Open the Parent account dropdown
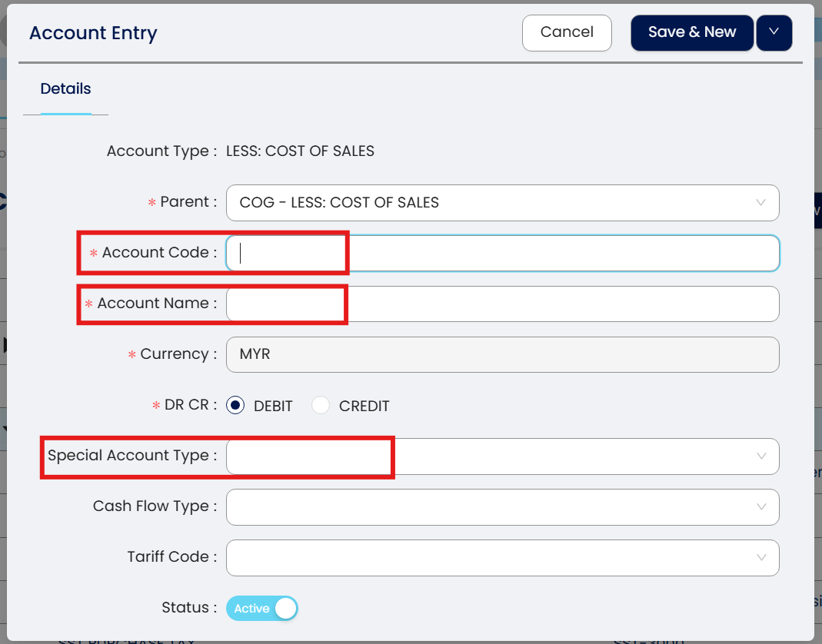Viewport: 822px width, 644px height. click(492, 203)
